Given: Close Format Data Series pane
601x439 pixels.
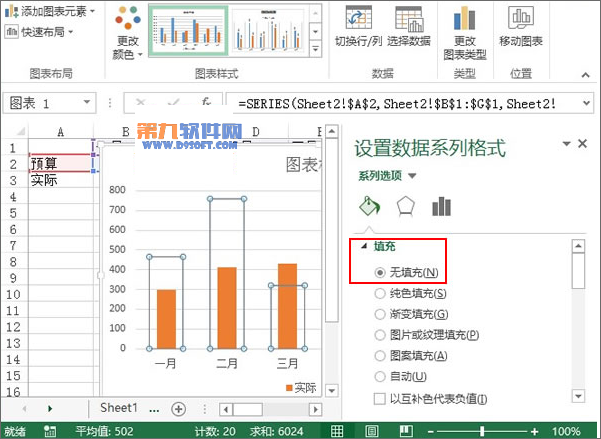Looking at the screenshot, I should 583,144.
